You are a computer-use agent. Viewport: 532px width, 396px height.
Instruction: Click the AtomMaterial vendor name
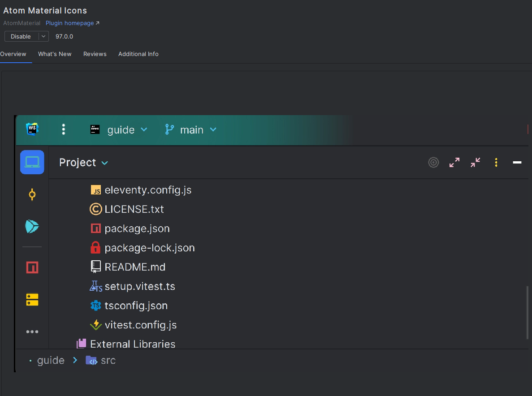tap(22, 23)
